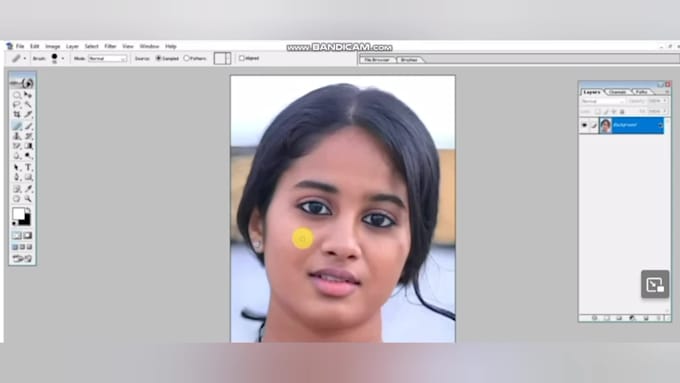Switch to Quick Mask mode
The image size is (680, 383).
(27, 235)
